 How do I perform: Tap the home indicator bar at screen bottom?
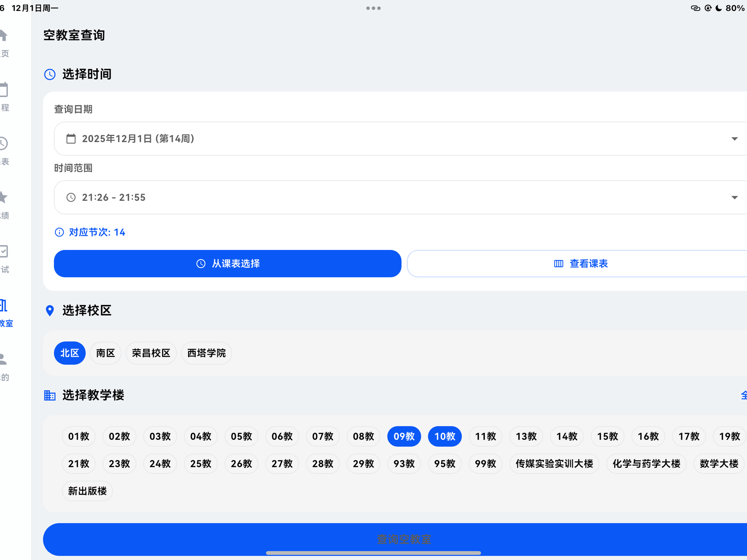[x=373, y=553]
